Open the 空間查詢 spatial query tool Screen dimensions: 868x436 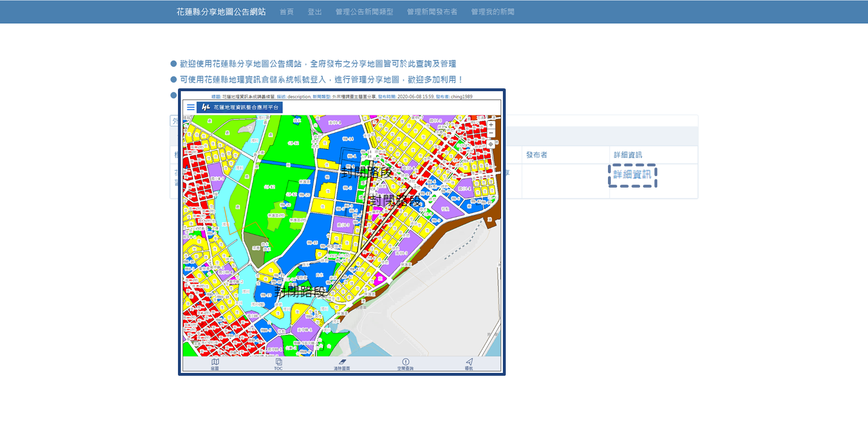405,364
